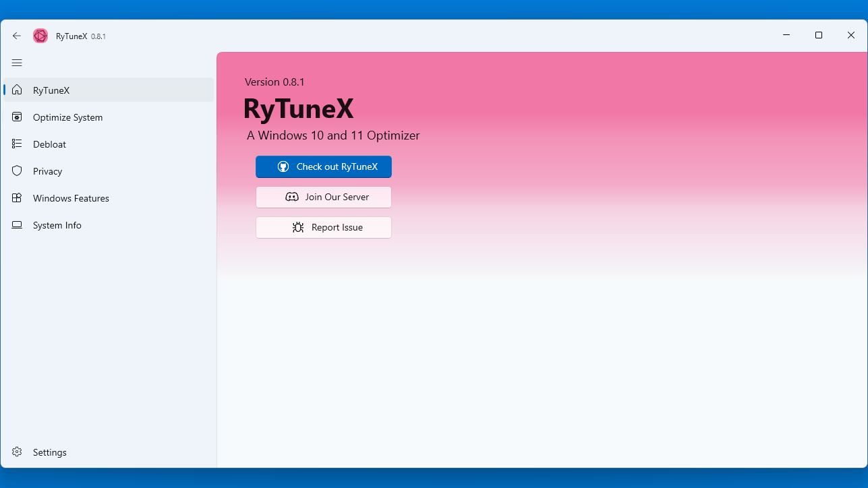The height and width of the screenshot is (488, 868).
Task: Open Windows Features page
Action: (x=109, y=197)
